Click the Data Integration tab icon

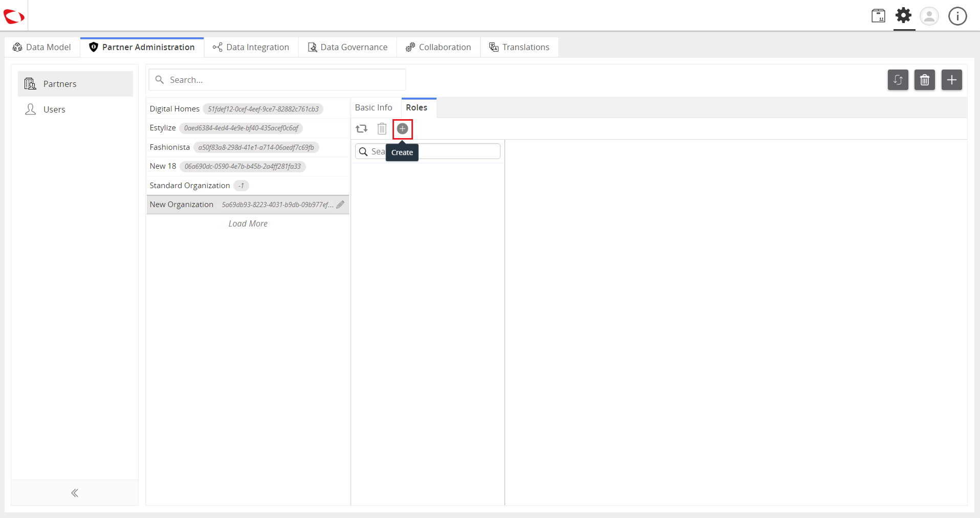pyautogui.click(x=217, y=47)
